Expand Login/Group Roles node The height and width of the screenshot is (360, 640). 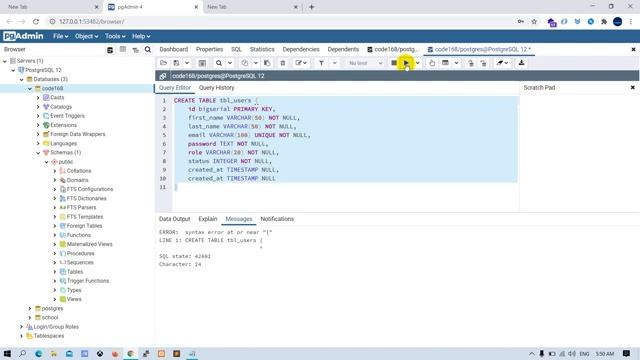point(21,327)
